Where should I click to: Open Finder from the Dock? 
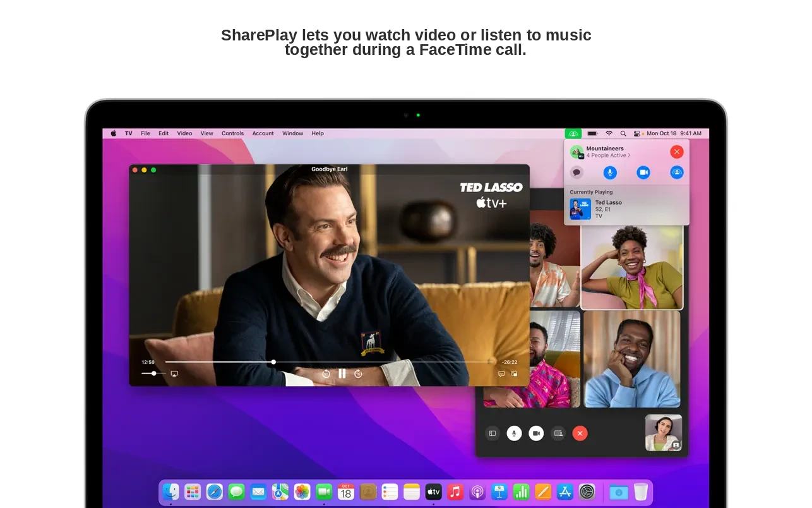(170, 492)
